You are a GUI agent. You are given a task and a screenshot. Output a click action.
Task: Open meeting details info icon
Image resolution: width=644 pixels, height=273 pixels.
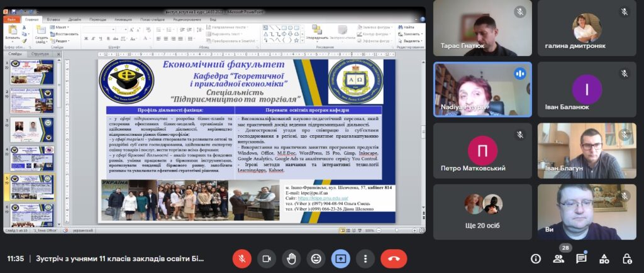pos(536,259)
